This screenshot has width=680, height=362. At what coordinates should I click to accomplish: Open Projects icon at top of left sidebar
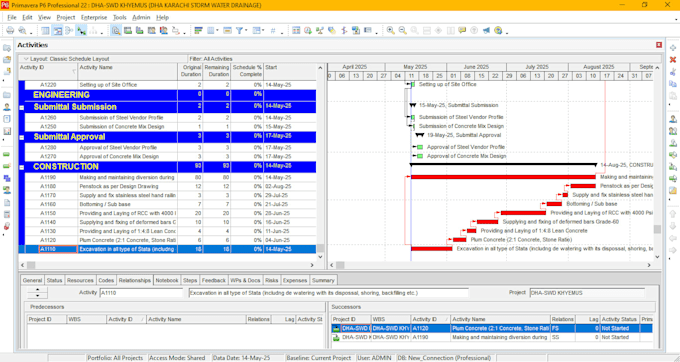point(7,48)
